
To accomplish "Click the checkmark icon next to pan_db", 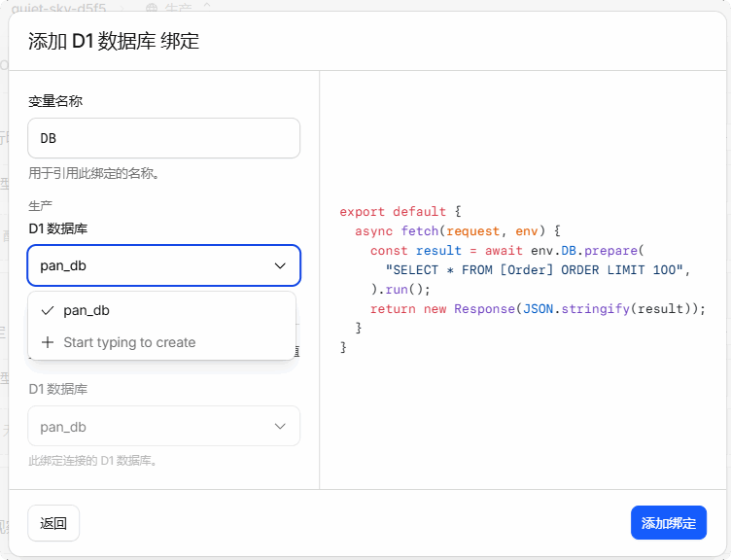I will 48,310.
